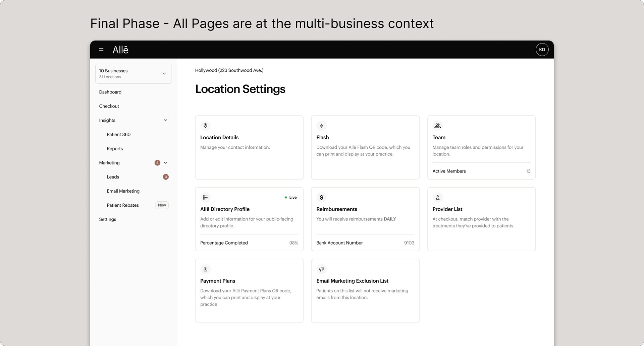This screenshot has height=346, width=644.
Task: Open the hamburger menu
Action: pyautogui.click(x=101, y=49)
